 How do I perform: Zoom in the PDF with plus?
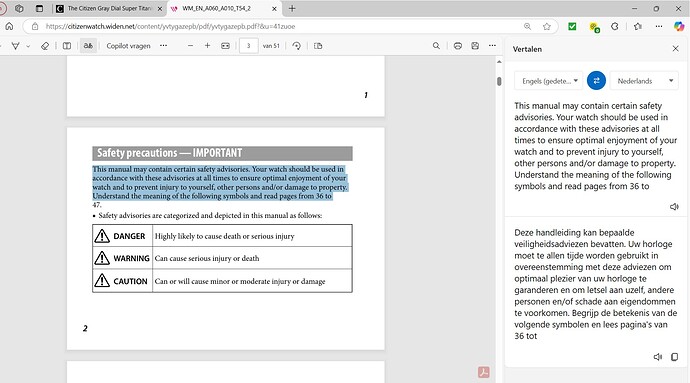tap(207, 46)
